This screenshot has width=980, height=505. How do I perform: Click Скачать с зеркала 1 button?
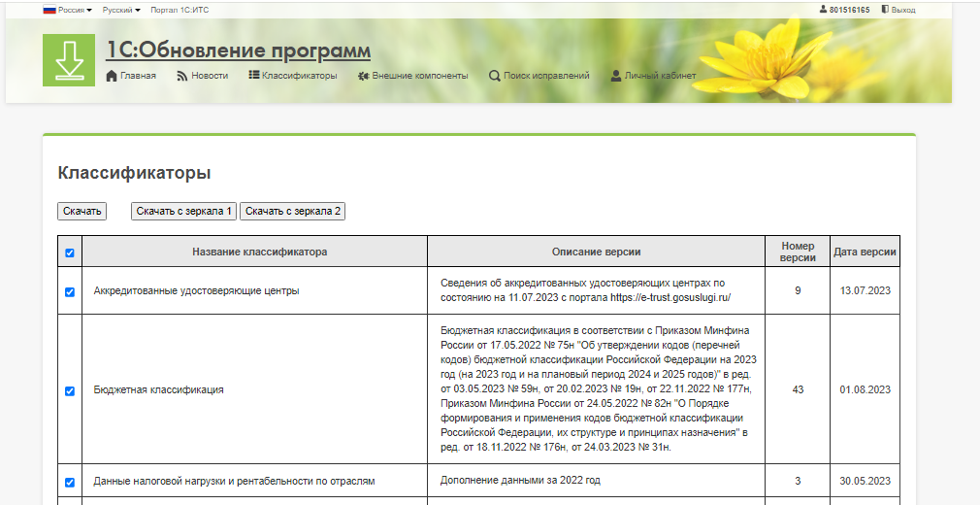183,211
